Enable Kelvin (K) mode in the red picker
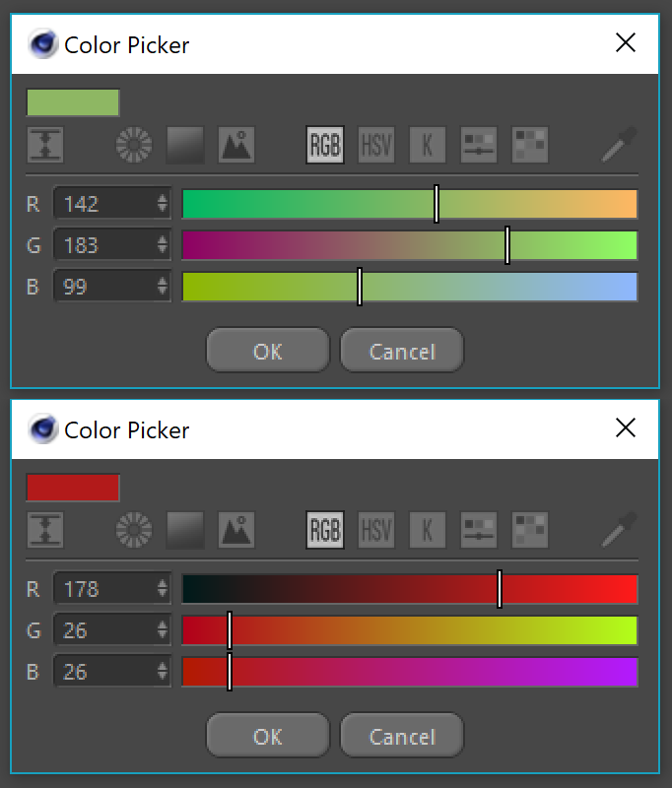The height and width of the screenshot is (788, 672). 428,530
